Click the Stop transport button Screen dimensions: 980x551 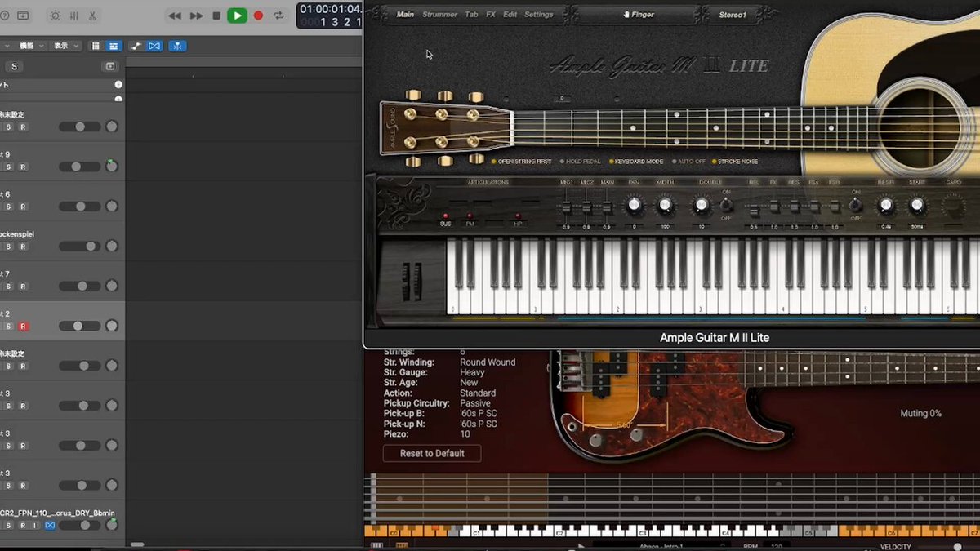[x=216, y=16]
